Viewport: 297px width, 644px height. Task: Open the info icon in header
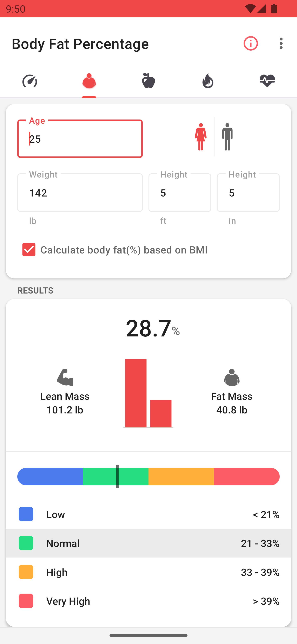(x=251, y=44)
